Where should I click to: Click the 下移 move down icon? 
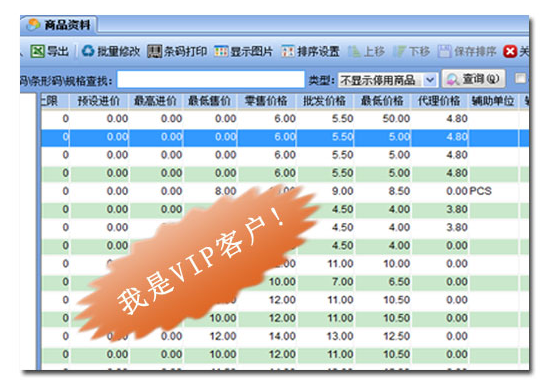[400, 52]
